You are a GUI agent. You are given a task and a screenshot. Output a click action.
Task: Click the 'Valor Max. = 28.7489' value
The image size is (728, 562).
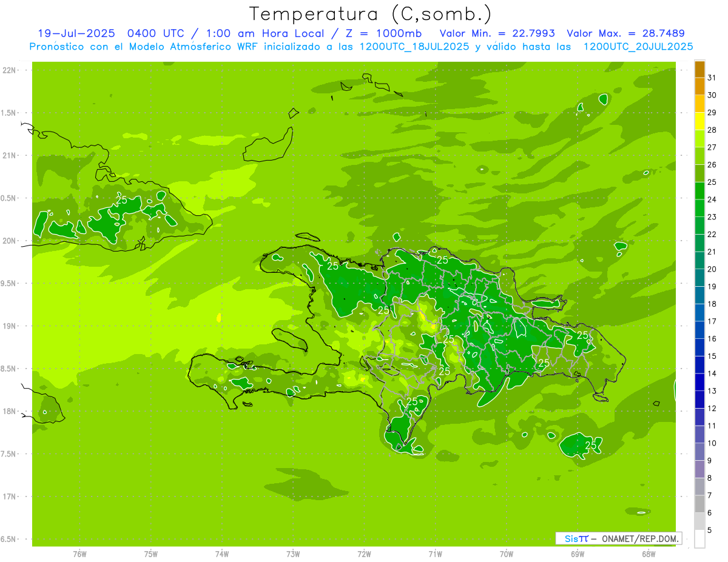[626, 33]
